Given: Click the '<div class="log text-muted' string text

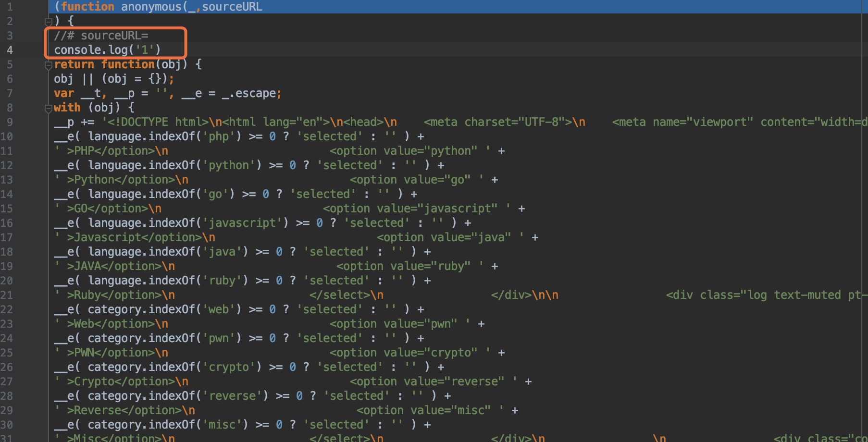Looking at the screenshot, I should [754, 295].
